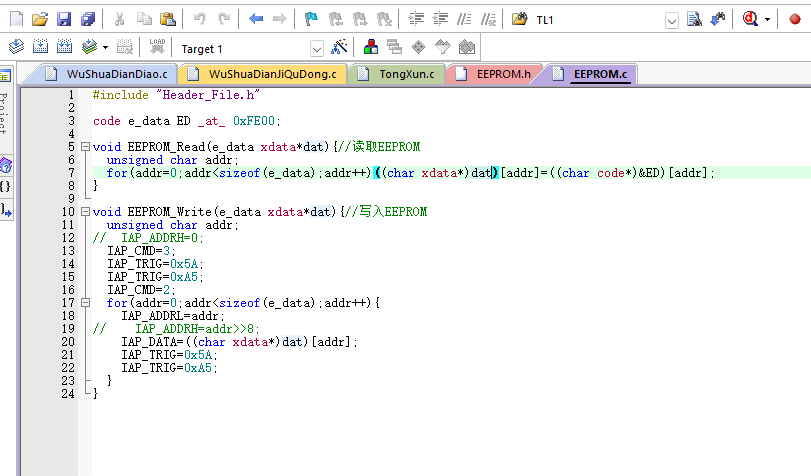Save the current file
811x476 pixels.
click(64, 20)
